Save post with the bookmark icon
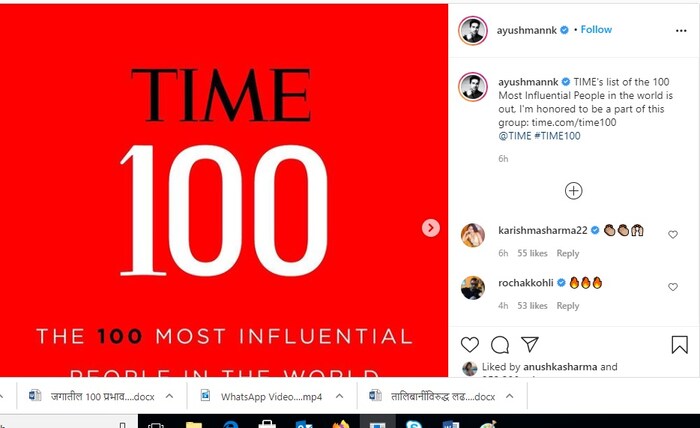The image size is (700, 428). [x=679, y=345]
